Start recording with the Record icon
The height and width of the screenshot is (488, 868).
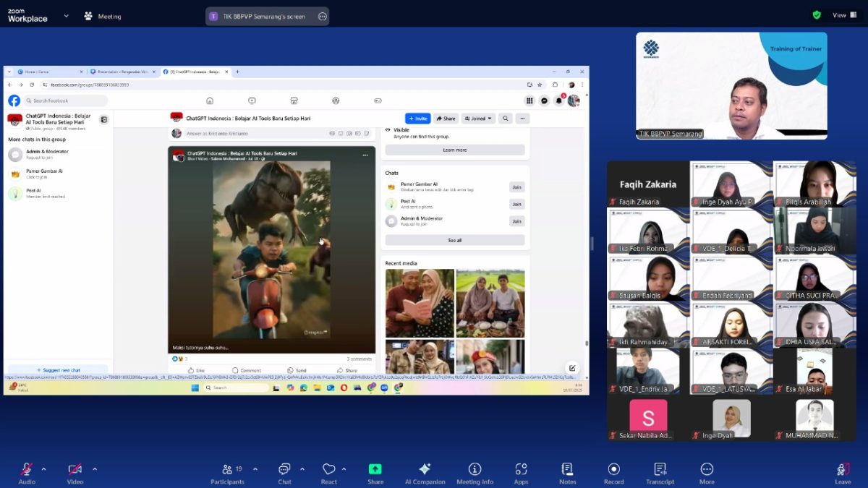(613, 469)
